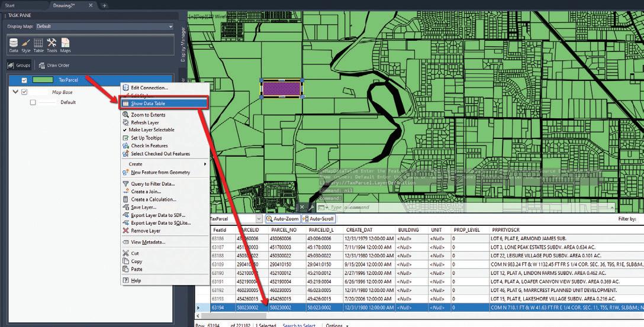Open the Display Map dropdown
Viewport: 644px width, 327px height.
pyautogui.click(x=105, y=26)
